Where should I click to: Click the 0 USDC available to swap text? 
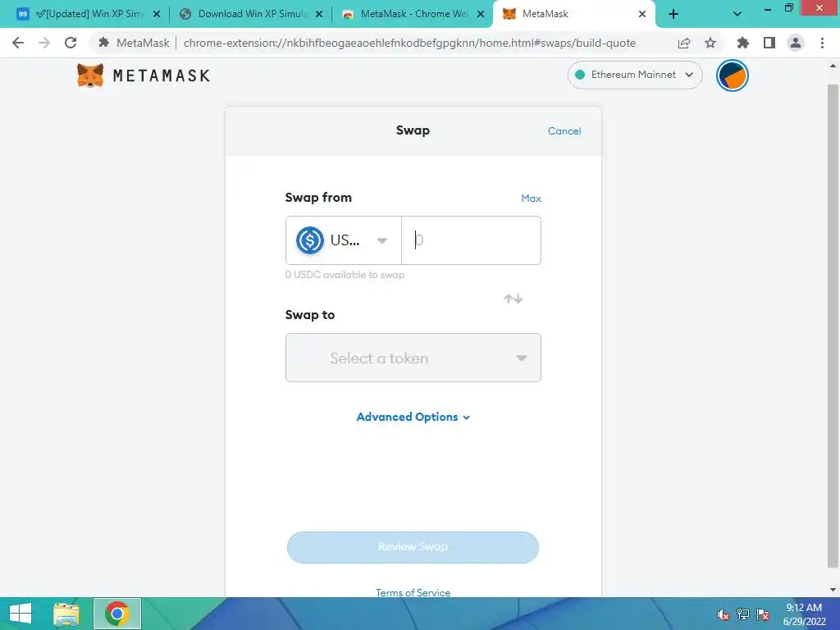coord(345,274)
